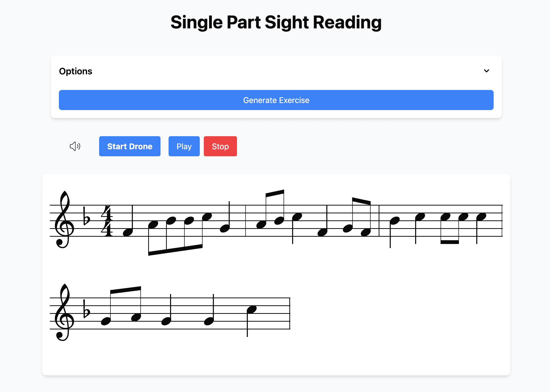Click the Single Part Sight Reading title
The image size is (550, 392).
point(276,22)
